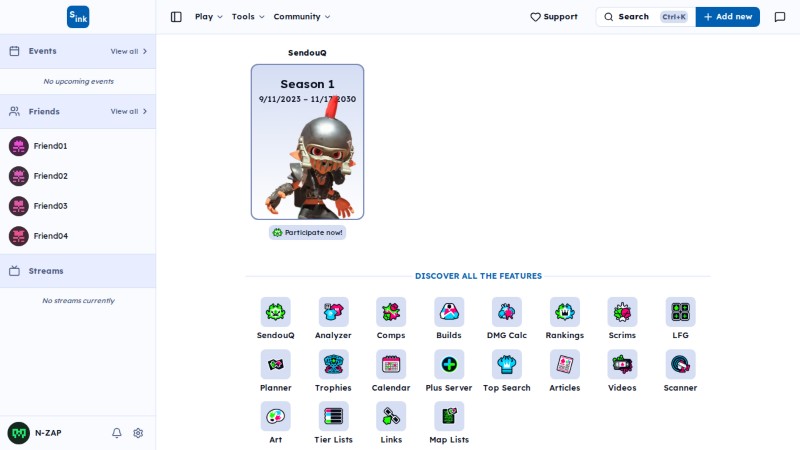
Task: Expand the Play menu
Action: pyautogui.click(x=209, y=17)
